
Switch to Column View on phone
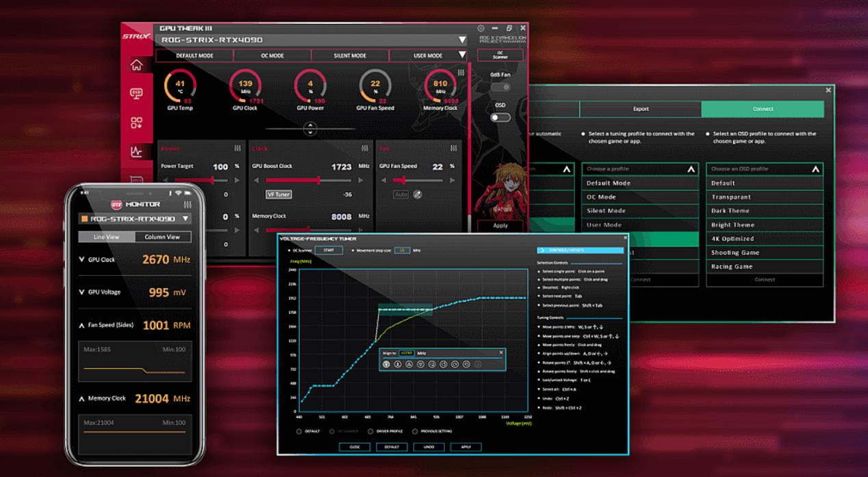pyautogui.click(x=162, y=237)
